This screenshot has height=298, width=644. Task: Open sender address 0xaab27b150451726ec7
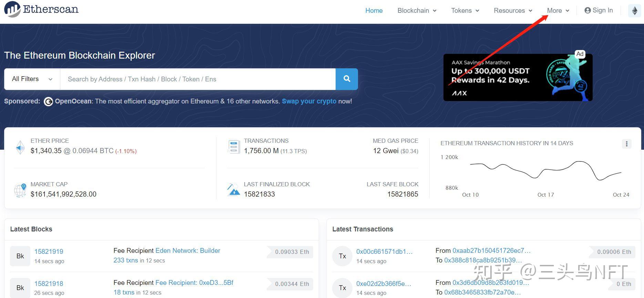pos(492,251)
